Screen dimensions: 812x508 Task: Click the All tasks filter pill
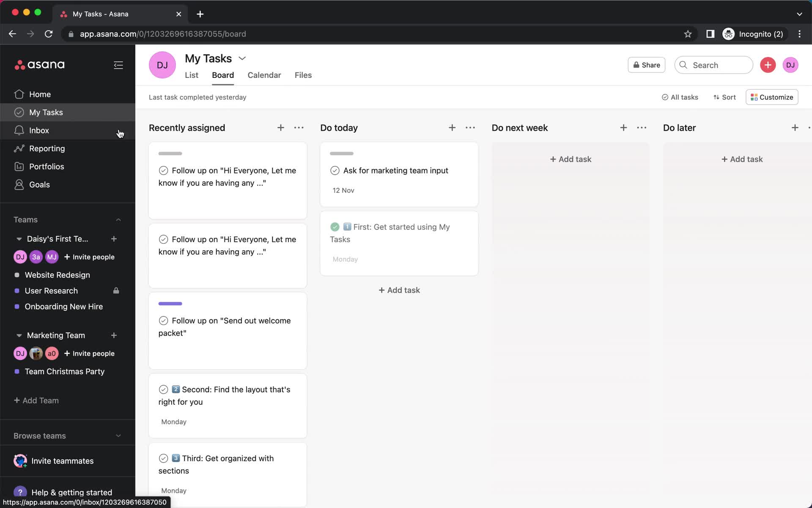(680, 97)
